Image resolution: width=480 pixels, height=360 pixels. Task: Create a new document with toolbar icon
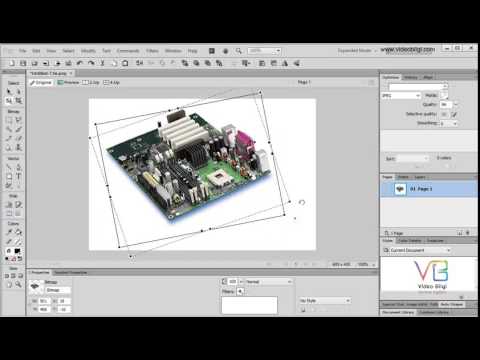click(12, 63)
